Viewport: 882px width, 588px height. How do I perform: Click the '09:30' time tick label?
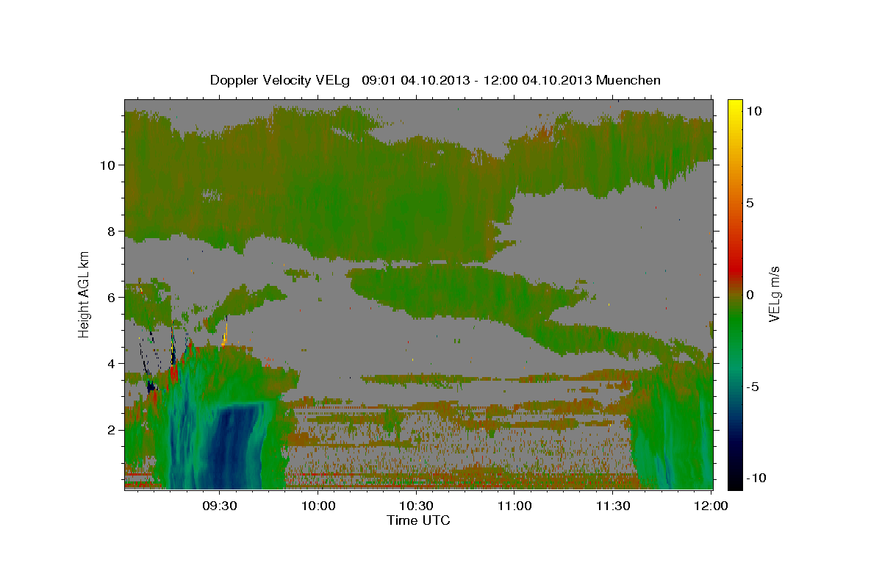click(x=220, y=506)
